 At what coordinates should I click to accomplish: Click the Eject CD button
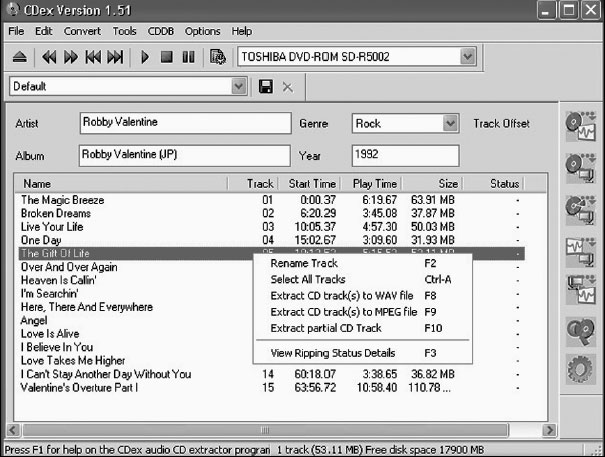click(x=20, y=57)
